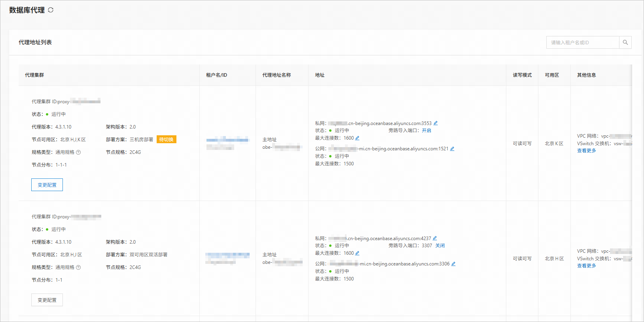Select 三机房部署 deployment text
This screenshot has width=644, height=322.
141,140
